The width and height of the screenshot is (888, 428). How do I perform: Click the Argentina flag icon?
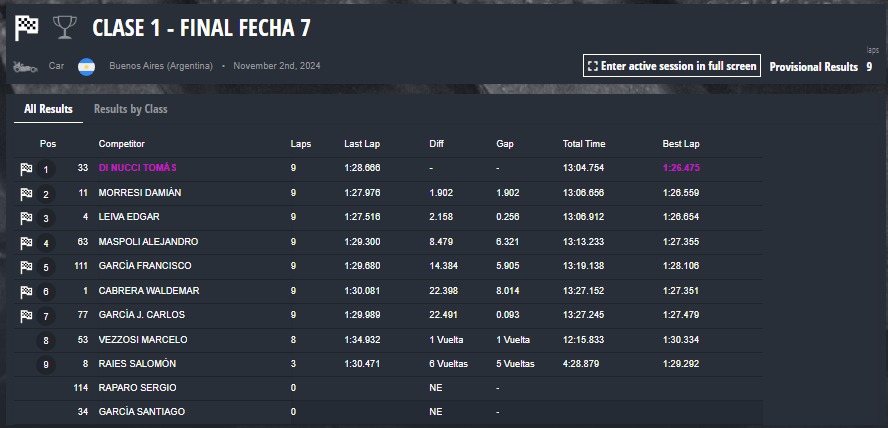coord(86,66)
